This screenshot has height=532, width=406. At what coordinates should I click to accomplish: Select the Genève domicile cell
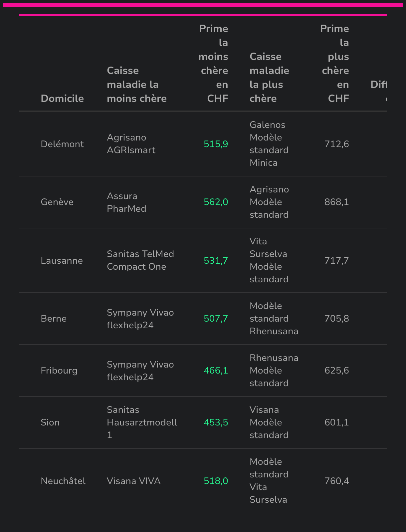tap(57, 202)
